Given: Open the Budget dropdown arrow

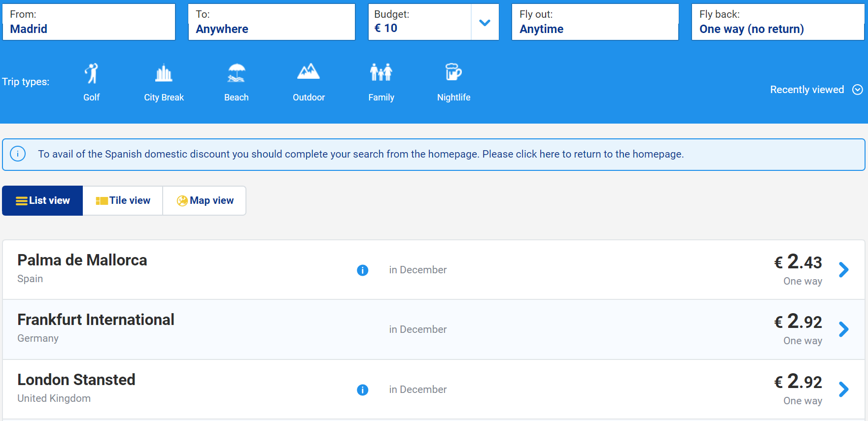Looking at the screenshot, I should 485,23.
